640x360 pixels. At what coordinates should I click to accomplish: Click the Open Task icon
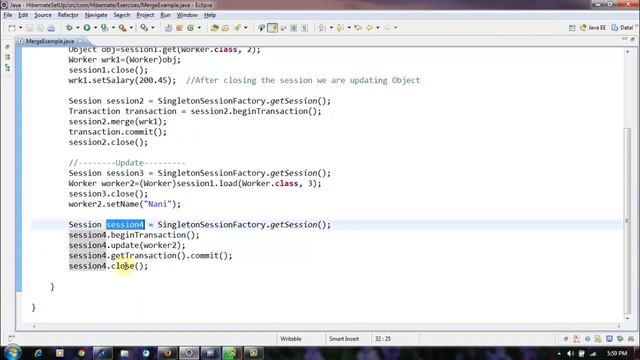click(225, 28)
